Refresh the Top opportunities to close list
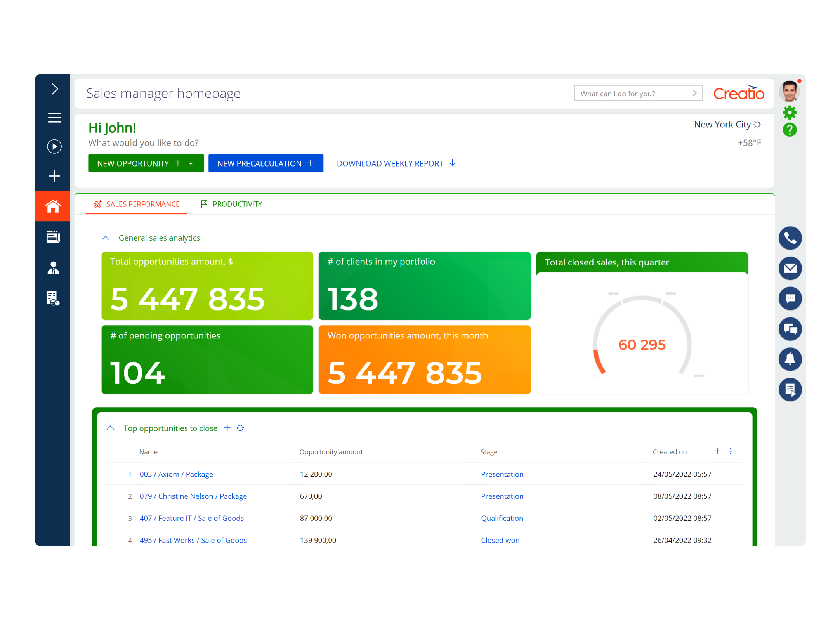The image size is (840, 621). pyautogui.click(x=241, y=428)
